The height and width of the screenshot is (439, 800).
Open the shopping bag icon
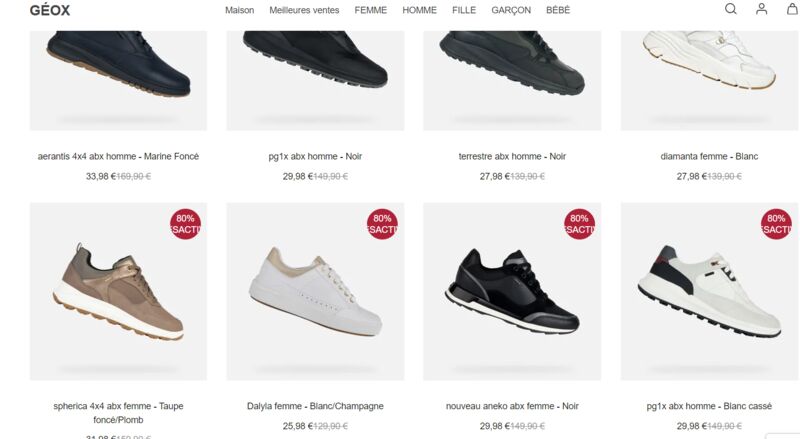point(792,9)
